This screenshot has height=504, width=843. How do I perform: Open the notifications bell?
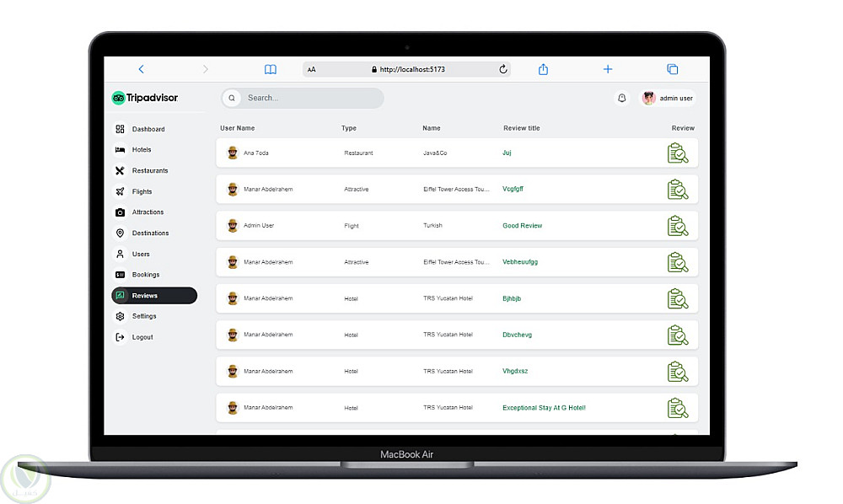click(x=621, y=98)
